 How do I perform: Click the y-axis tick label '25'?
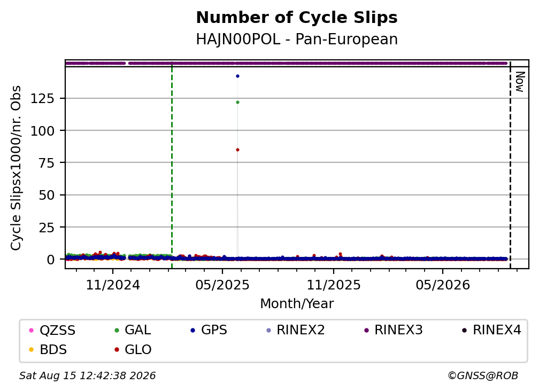pos(47,228)
